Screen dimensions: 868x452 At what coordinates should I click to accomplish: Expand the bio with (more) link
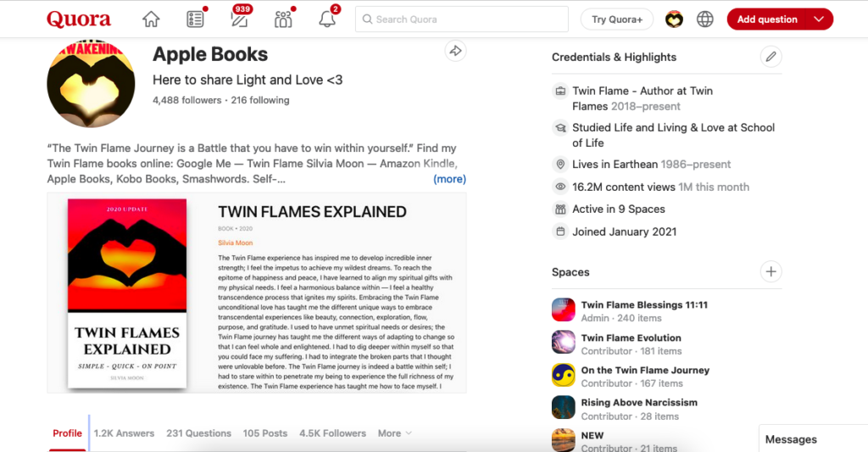(x=449, y=179)
